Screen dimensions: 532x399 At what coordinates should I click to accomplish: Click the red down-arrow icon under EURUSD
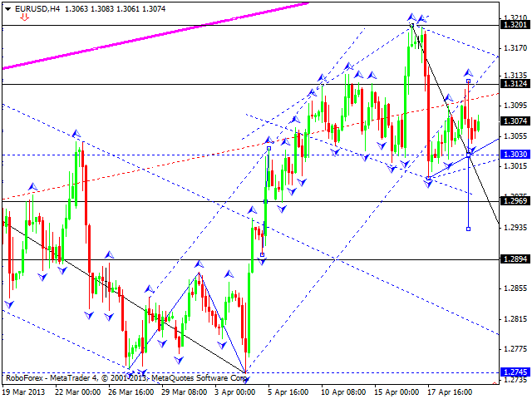tap(24, 17)
